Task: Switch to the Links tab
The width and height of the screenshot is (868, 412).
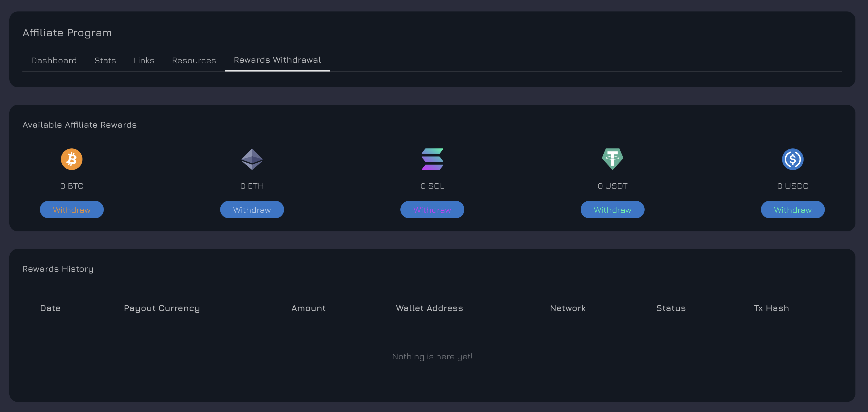Action: pyautogui.click(x=144, y=61)
